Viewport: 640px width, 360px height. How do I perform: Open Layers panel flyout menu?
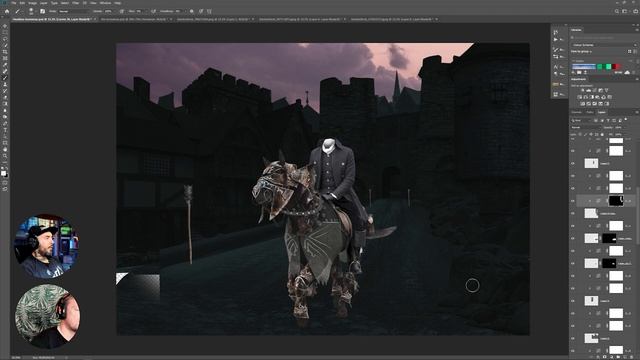coord(636,112)
